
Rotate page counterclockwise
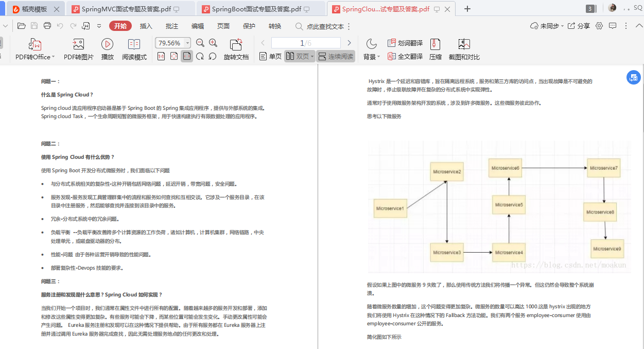click(x=212, y=56)
